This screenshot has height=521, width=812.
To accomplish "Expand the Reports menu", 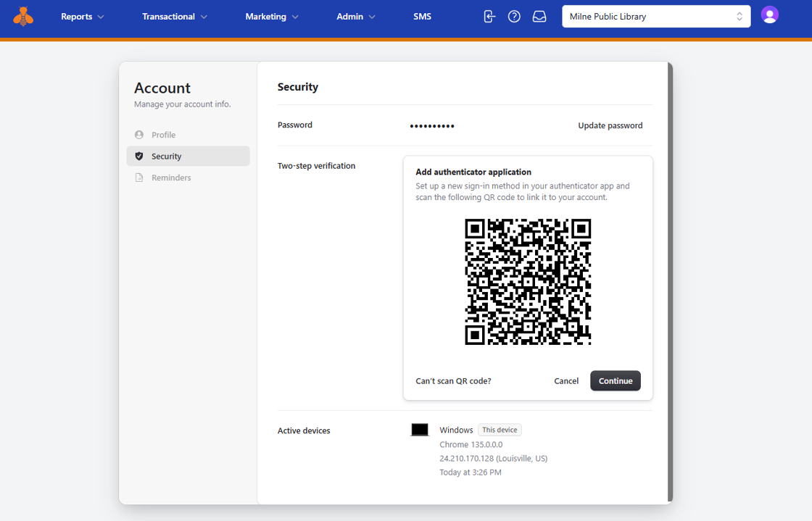I will coord(83,17).
